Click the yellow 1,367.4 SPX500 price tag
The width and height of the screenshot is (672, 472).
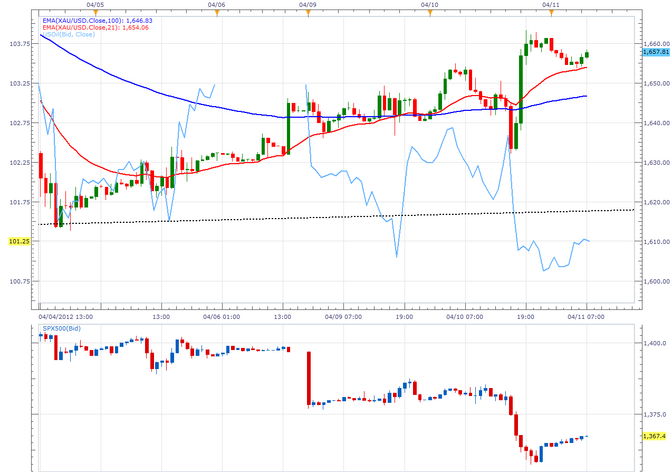pyautogui.click(x=655, y=436)
